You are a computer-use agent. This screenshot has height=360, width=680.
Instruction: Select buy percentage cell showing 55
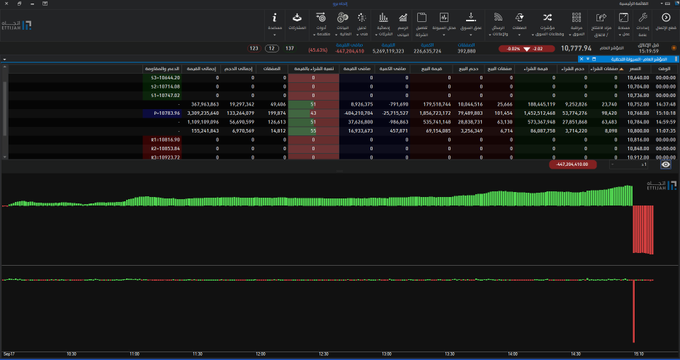313,131
